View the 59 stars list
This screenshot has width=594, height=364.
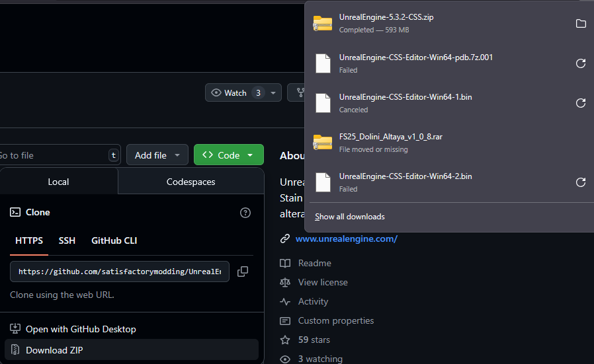314,340
